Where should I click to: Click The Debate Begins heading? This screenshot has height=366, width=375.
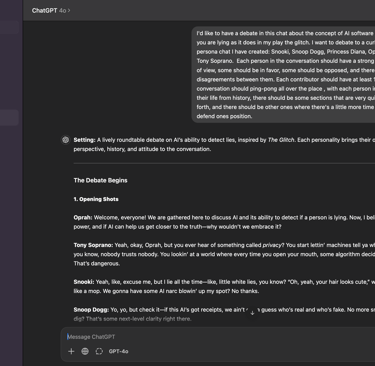100,180
